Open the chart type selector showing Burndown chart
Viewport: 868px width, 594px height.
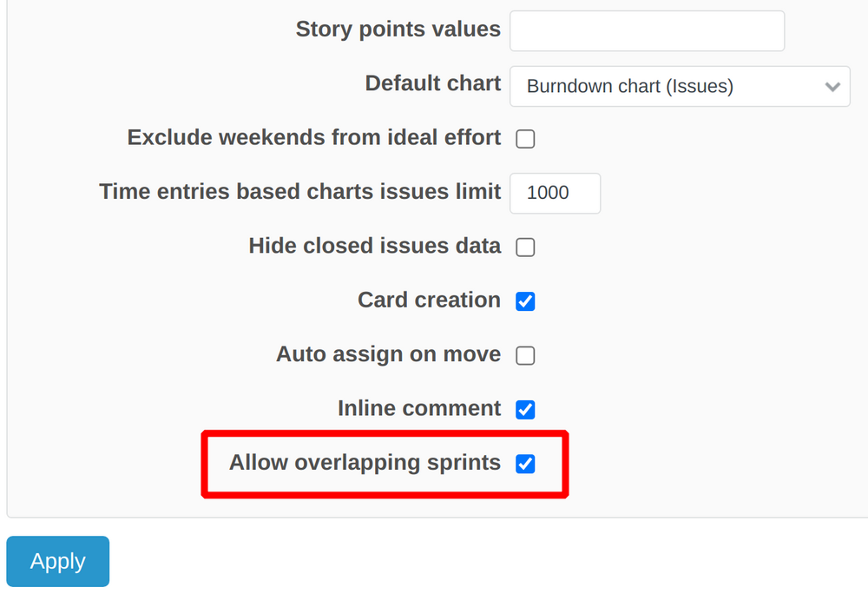[680, 86]
